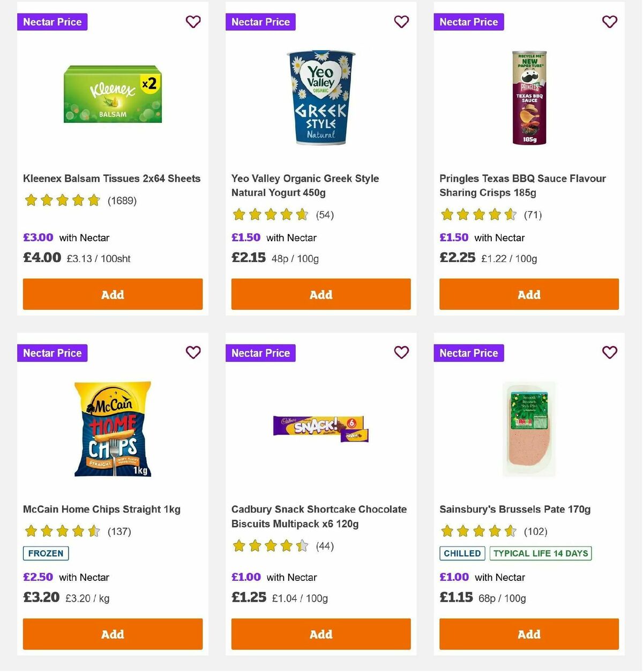Click the Nectar Price badge on Pringles crisps
Screen dimensions: 643x672
[469, 22]
